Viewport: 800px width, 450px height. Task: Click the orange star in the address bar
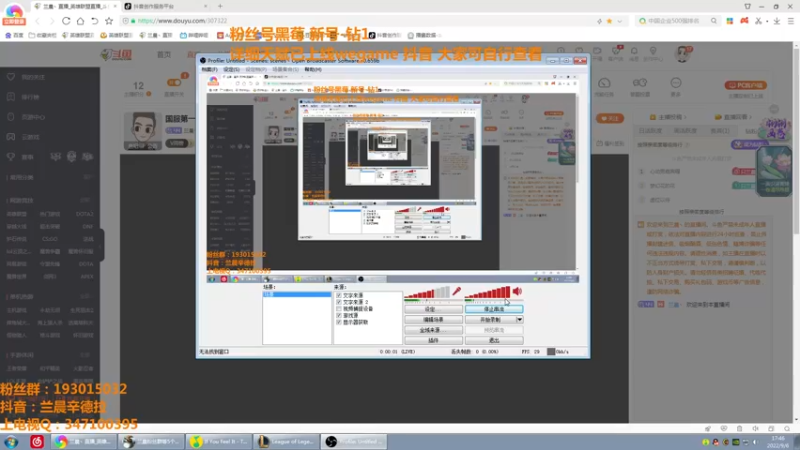pyautogui.click(x=609, y=21)
